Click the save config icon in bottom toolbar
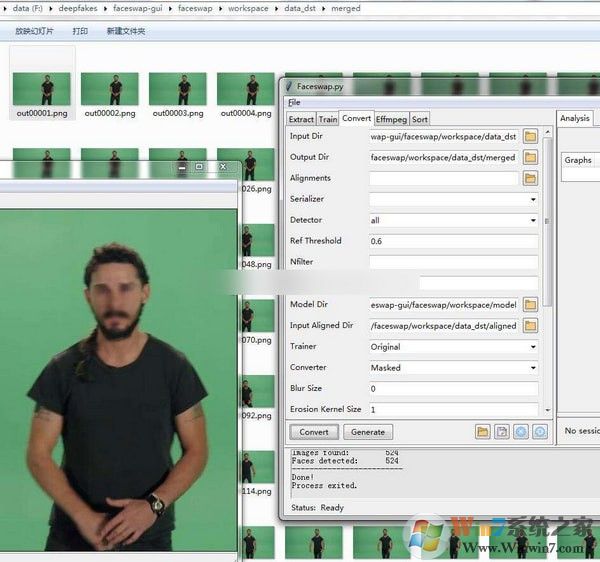Screen dimensions: 600x562 click(x=502, y=432)
